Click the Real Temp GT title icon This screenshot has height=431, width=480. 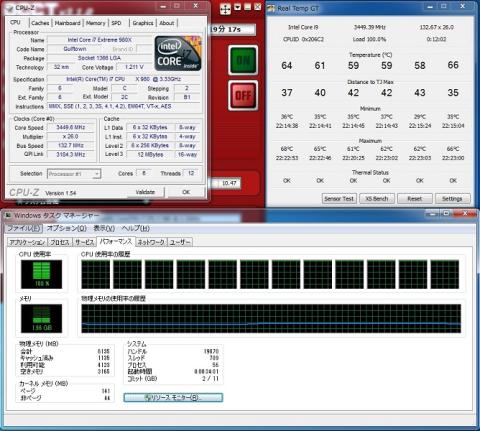[271, 9]
